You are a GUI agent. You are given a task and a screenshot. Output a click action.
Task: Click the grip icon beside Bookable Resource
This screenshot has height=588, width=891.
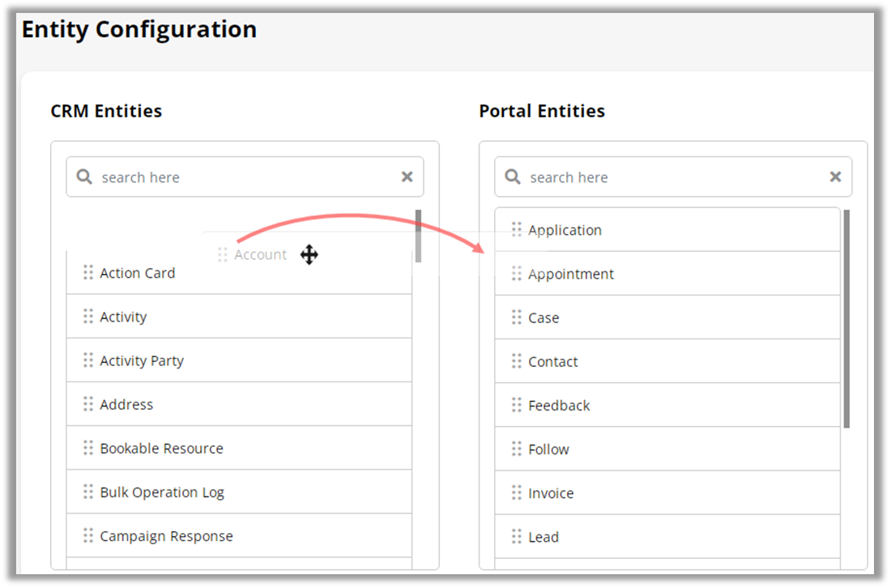pos(88,448)
